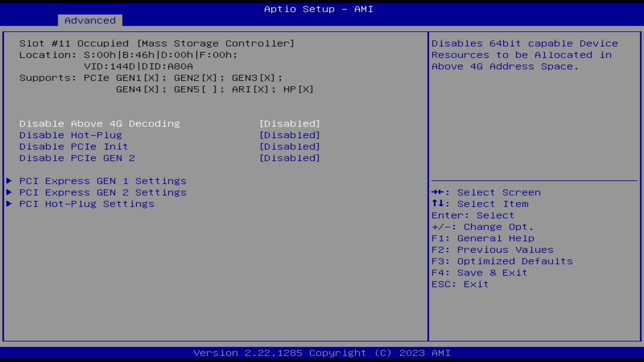The image size is (644, 362).
Task: Click the help text about 64bit Device Resources
Action: tap(525, 55)
